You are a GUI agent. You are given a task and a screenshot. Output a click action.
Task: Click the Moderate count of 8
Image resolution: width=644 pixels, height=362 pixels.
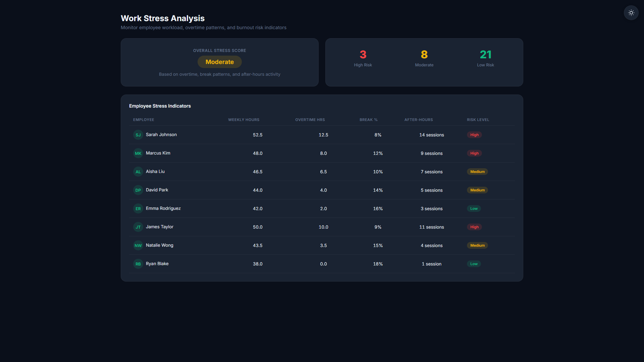tap(424, 54)
